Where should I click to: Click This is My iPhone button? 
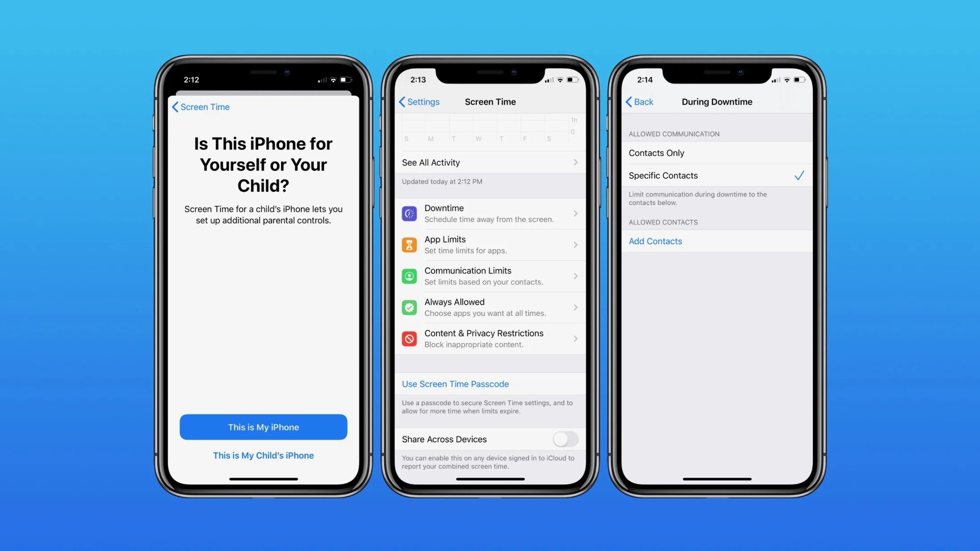coord(263,426)
